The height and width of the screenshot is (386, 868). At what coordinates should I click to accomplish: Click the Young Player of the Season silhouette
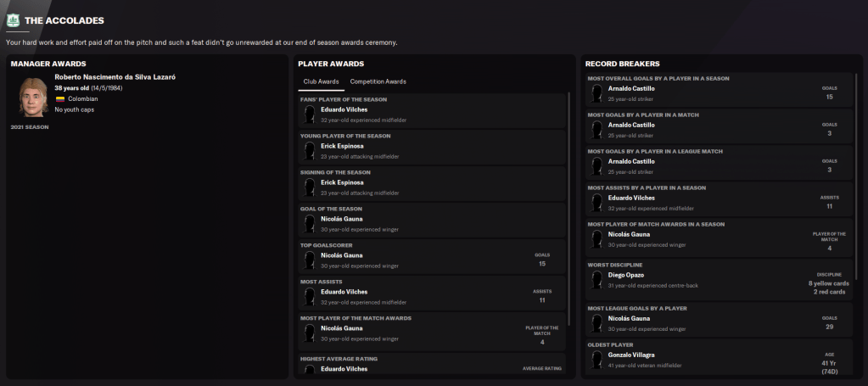pyautogui.click(x=310, y=151)
